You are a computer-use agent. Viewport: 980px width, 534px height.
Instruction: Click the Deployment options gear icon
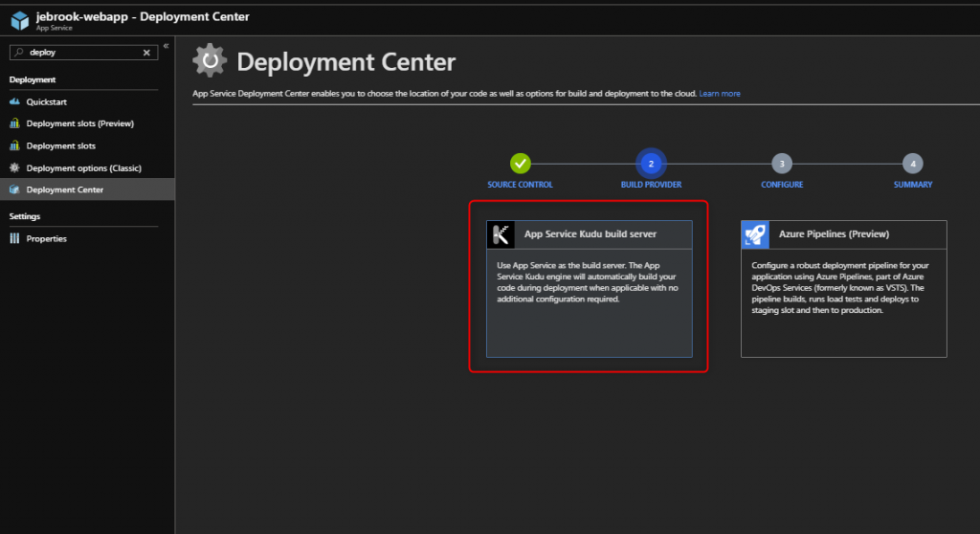click(x=14, y=167)
